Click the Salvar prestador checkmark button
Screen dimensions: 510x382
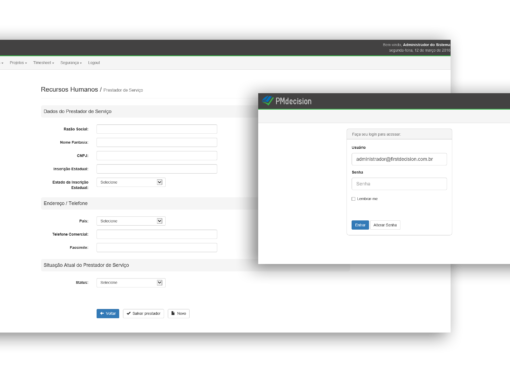[143, 313]
